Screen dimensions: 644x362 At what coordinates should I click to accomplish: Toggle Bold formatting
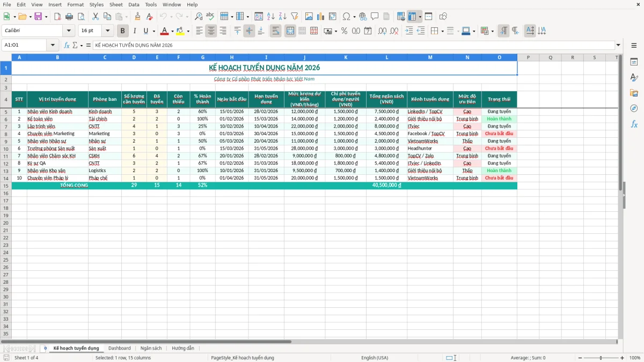(x=123, y=31)
